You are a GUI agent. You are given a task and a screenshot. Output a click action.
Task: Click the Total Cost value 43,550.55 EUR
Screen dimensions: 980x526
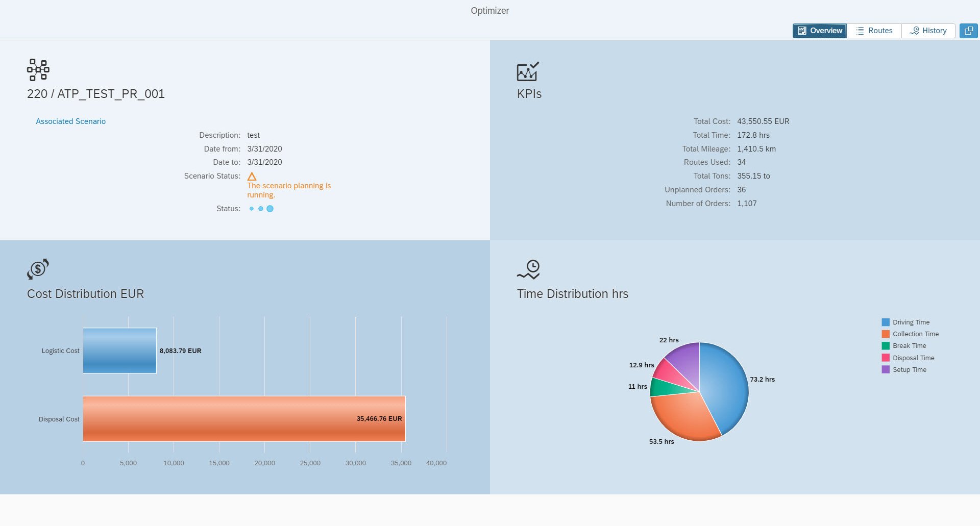tap(763, 121)
